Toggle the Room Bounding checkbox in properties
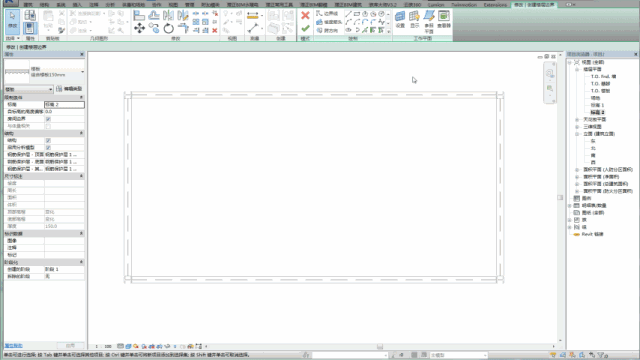This screenshot has height=360, width=640. pos(48,119)
